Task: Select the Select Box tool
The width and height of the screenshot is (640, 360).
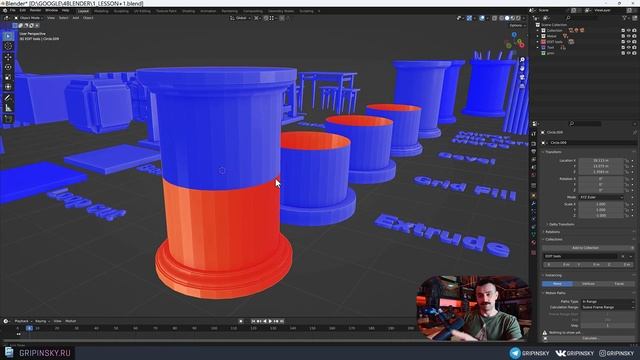Action: click(x=8, y=36)
